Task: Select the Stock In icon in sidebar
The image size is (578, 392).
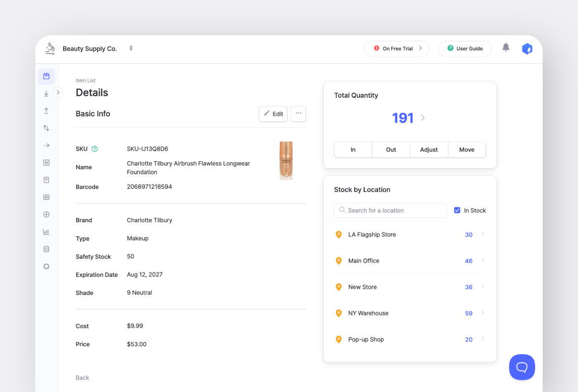Action: (x=46, y=93)
